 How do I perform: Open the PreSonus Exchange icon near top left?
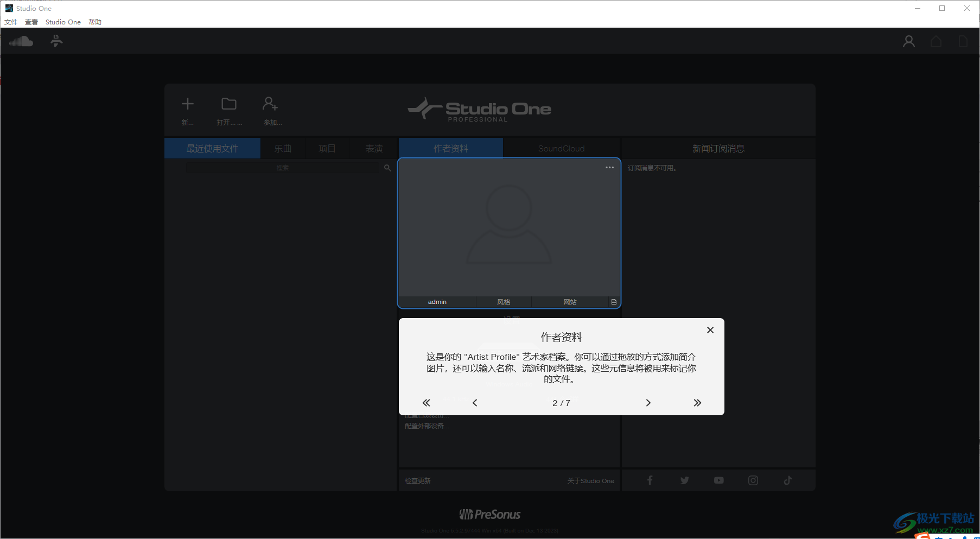pyautogui.click(x=56, y=41)
